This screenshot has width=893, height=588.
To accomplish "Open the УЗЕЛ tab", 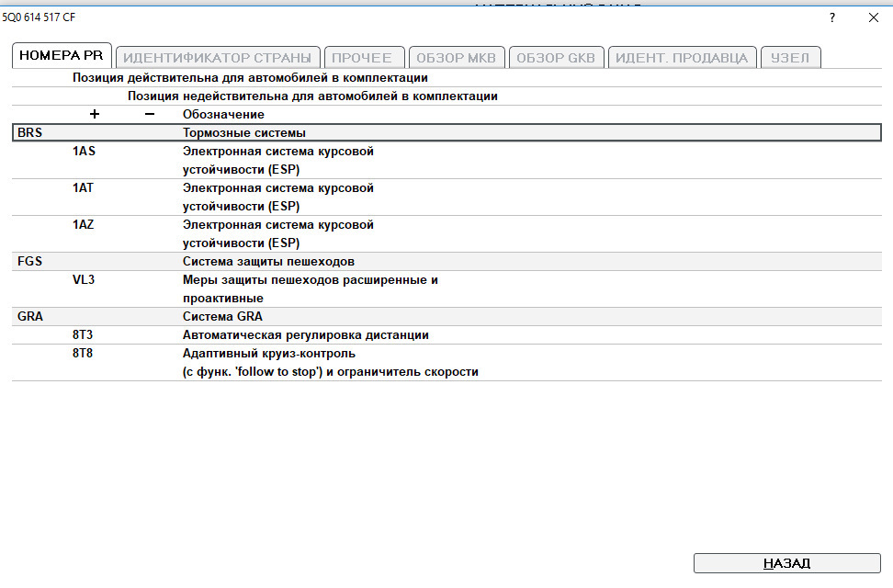I will 790,56.
